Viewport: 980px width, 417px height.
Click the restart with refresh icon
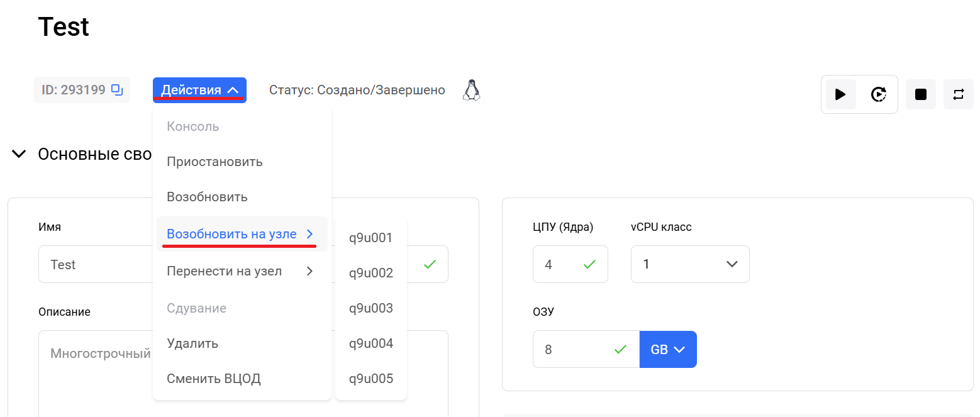click(878, 94)
